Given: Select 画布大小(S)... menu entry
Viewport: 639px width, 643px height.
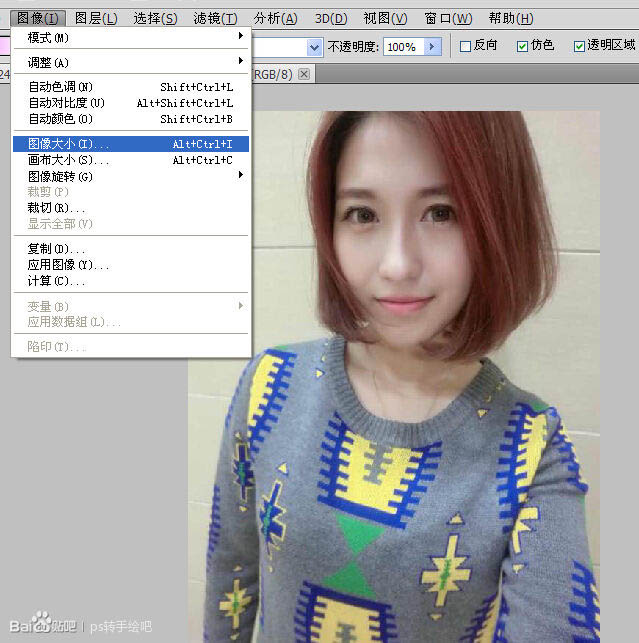Looking at the screenshot, I should (x=131, y=160).
